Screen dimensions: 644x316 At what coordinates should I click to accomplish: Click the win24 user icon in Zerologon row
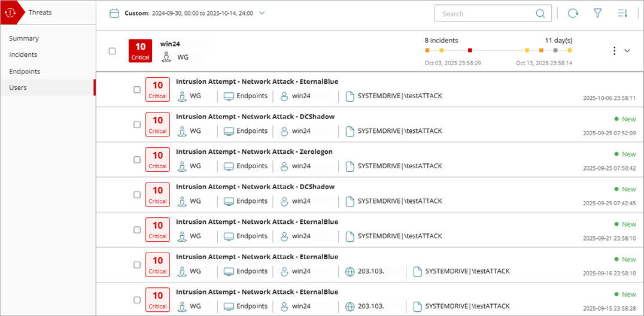click(284, 166)
